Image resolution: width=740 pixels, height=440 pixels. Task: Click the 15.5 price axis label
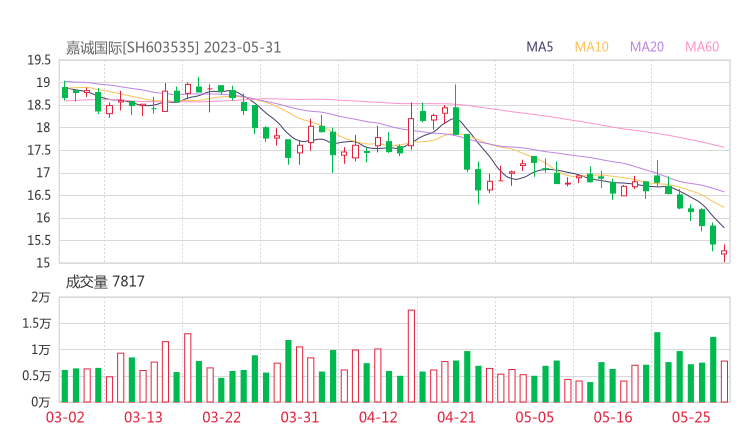39,241
